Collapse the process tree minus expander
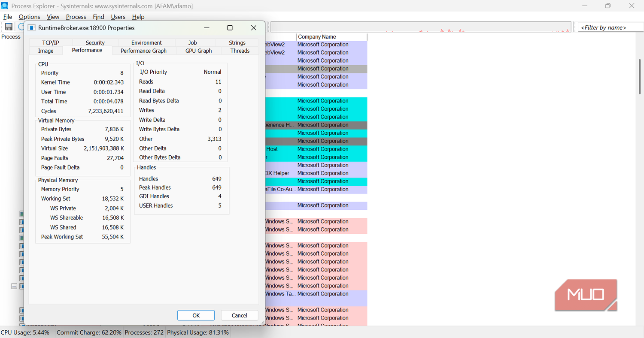This screenshot has width=644, height=338. [14, 286]
